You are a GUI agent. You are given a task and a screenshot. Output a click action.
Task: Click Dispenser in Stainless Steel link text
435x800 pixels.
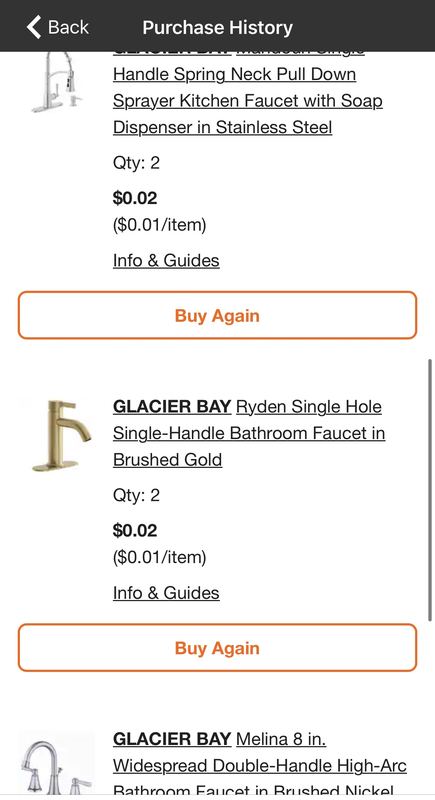222,127
